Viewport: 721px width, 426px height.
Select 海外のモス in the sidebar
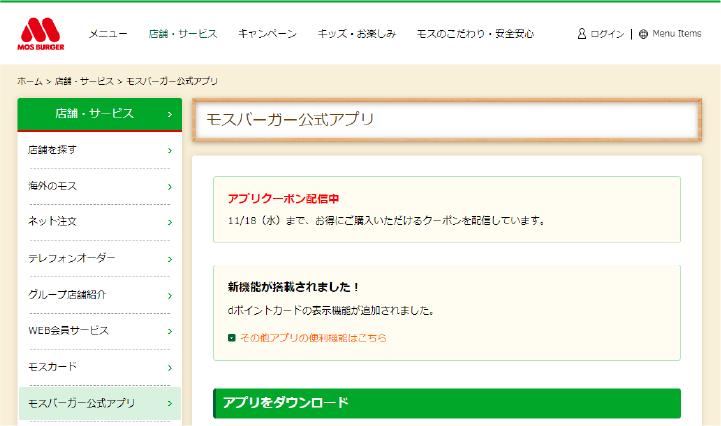100,186
